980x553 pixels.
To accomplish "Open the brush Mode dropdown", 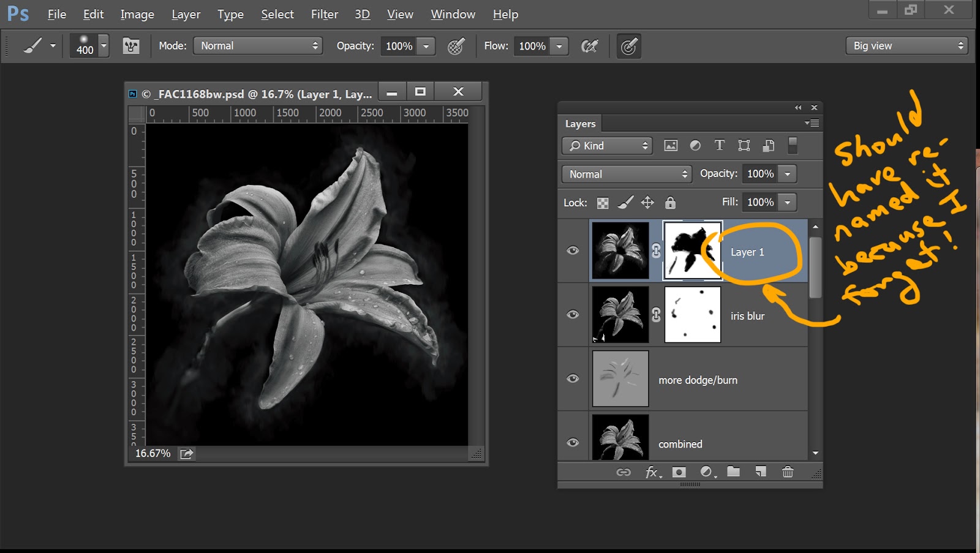I will tap(258, 46).
